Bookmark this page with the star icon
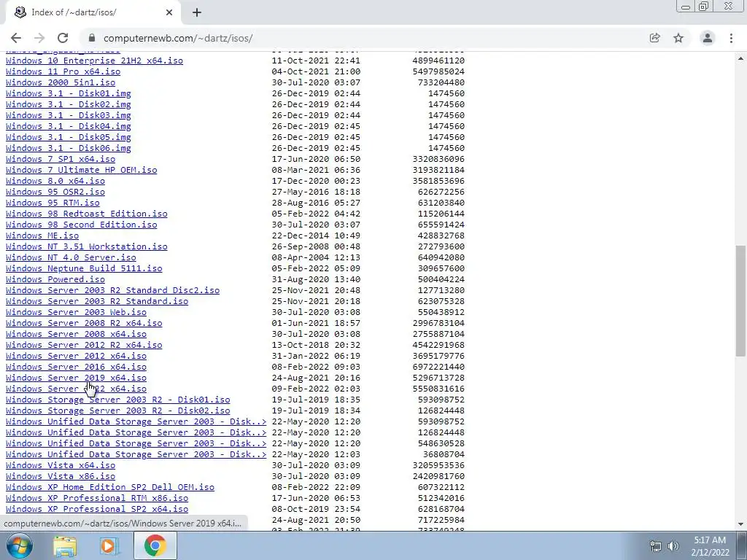Screen dimensions: 747x560 (678, 38)
